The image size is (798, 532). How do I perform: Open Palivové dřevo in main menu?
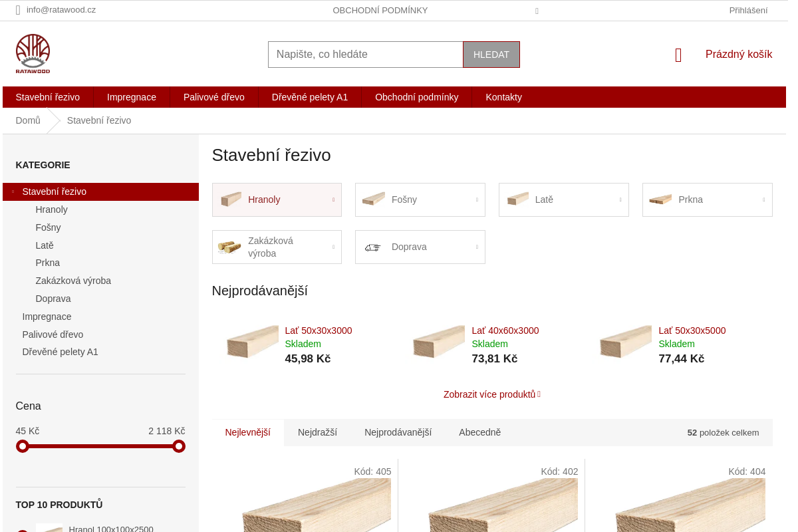[214, 97]
